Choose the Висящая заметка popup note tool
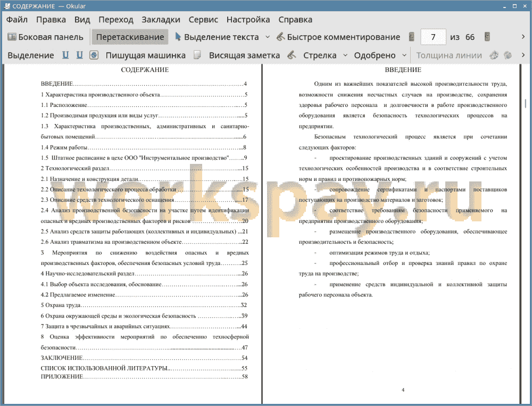This screenshot has height=406, width=532. [x=244, y=55]
